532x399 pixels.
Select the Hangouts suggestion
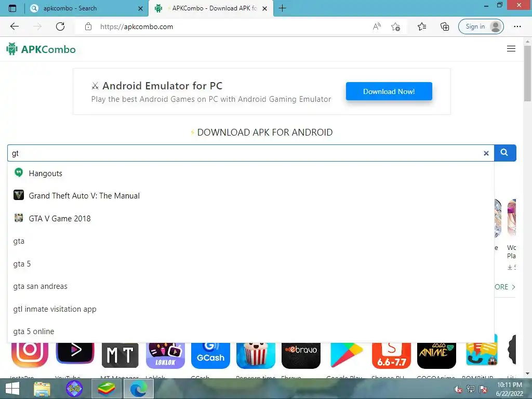251,174
